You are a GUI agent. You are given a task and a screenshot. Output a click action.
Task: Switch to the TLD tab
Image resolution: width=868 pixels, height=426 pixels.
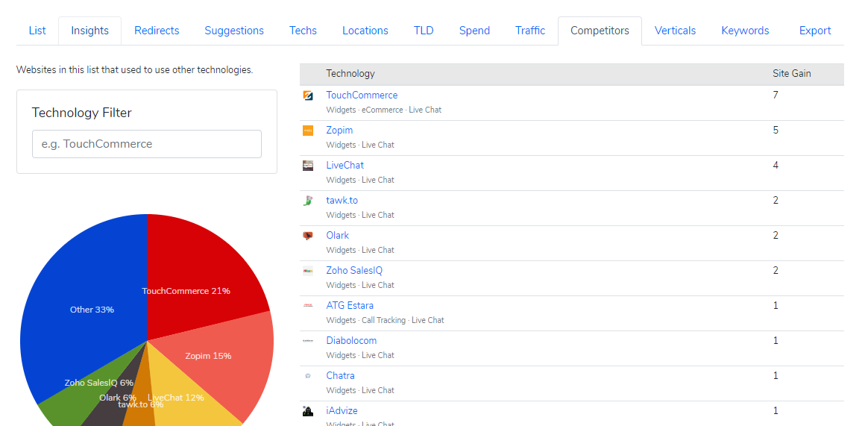click(424, 31)
